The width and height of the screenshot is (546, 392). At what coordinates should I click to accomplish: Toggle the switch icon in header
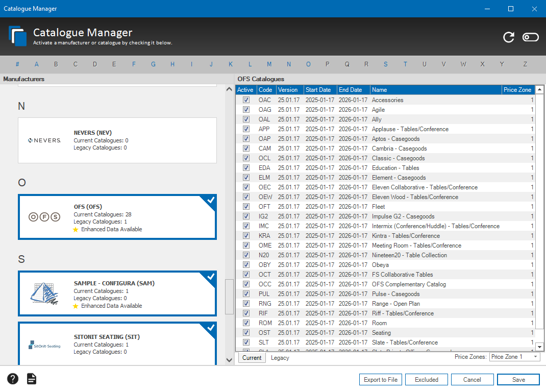[x=530, y=37]
